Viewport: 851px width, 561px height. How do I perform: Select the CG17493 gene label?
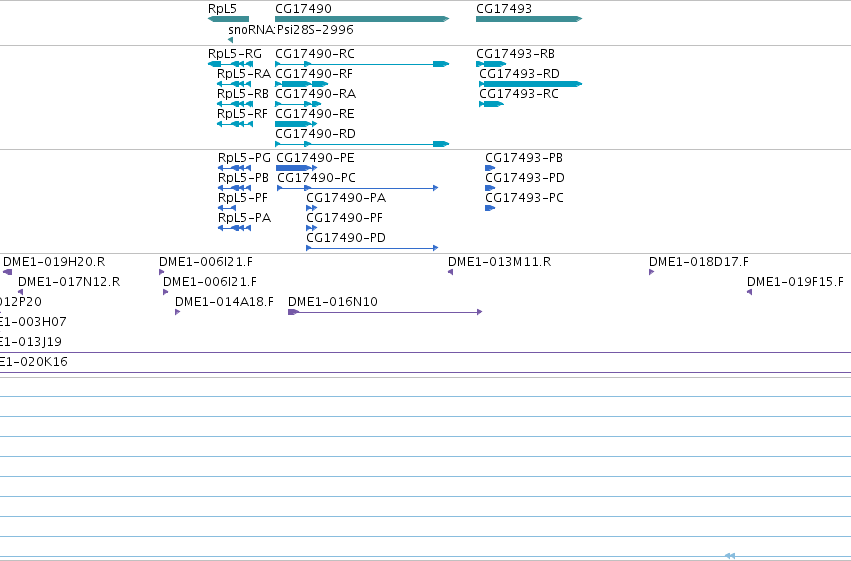(504, 9)
